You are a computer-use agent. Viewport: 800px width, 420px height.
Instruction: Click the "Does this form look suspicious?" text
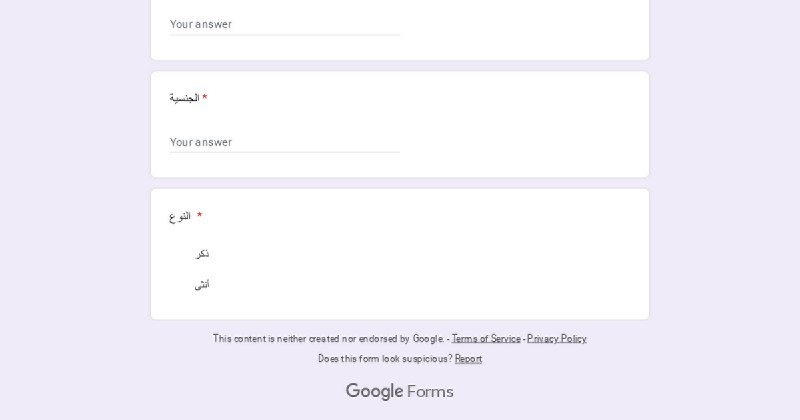click(x=385, y=359)
